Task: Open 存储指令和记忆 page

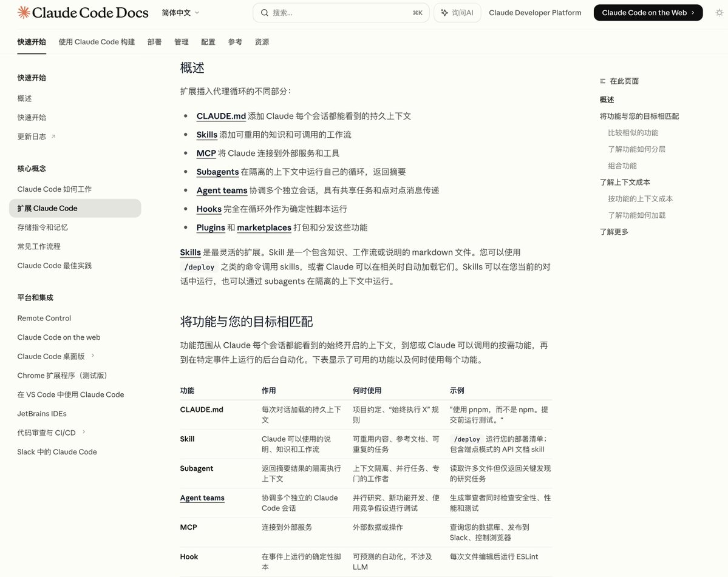Action: pos(43,228)
